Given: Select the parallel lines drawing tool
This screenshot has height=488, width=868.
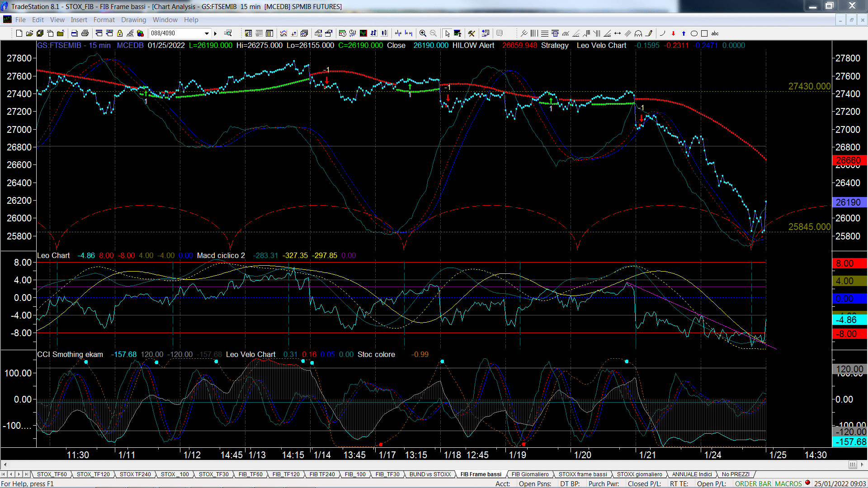Looking at the screenshot, I should (x=628, y=33).
